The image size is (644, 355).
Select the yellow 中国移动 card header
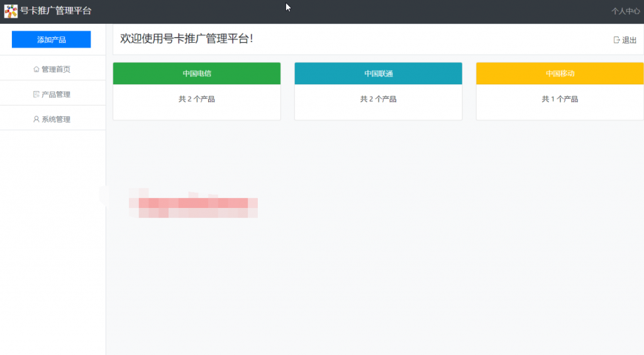point(560,74)
